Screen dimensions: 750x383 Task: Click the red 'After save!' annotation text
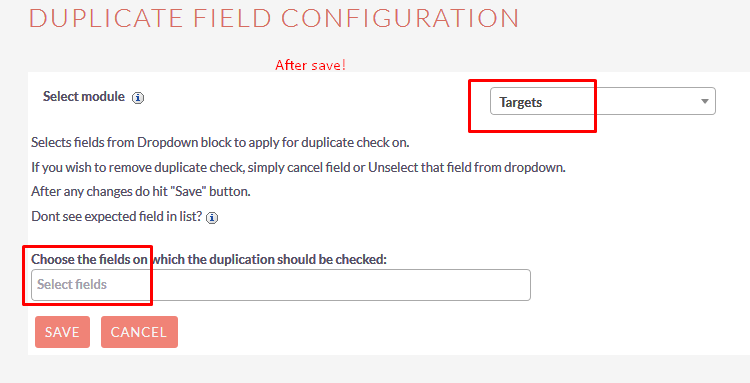coord(310,65)
